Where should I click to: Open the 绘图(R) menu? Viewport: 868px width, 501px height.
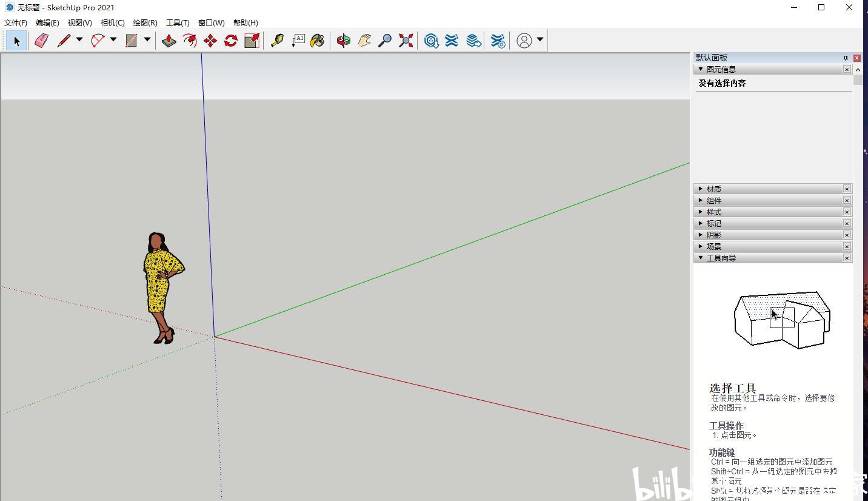point(145,23)
